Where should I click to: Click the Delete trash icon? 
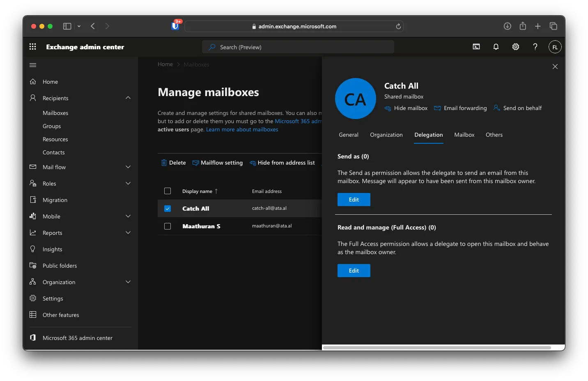pos(164,163)
